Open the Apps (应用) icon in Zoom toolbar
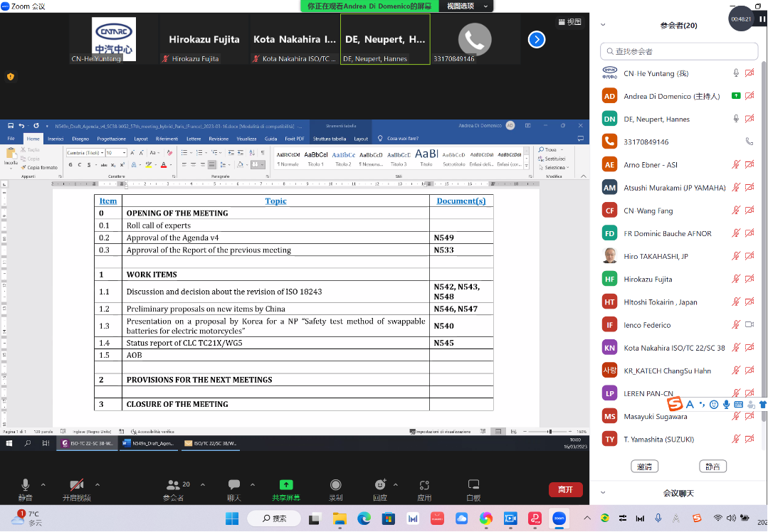Viewport: 768px width, 532px height. click(x=425, y=486)
